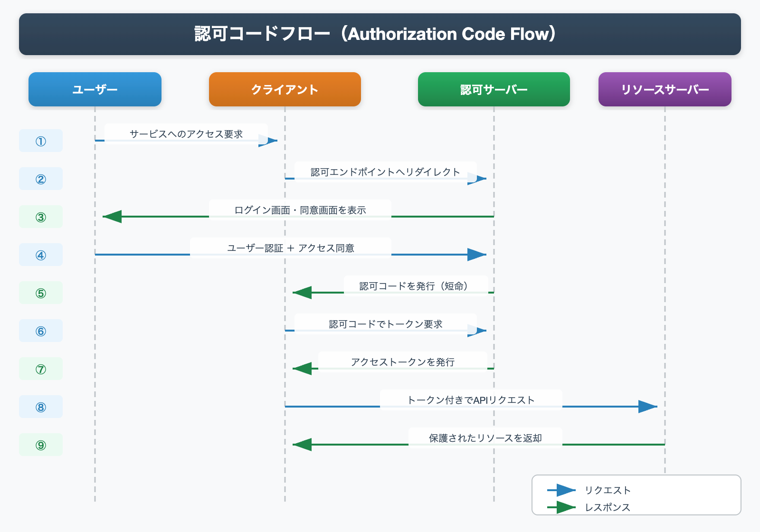
Task: Click the blue リクエスト legend arrow
Action: pos(563,490)
